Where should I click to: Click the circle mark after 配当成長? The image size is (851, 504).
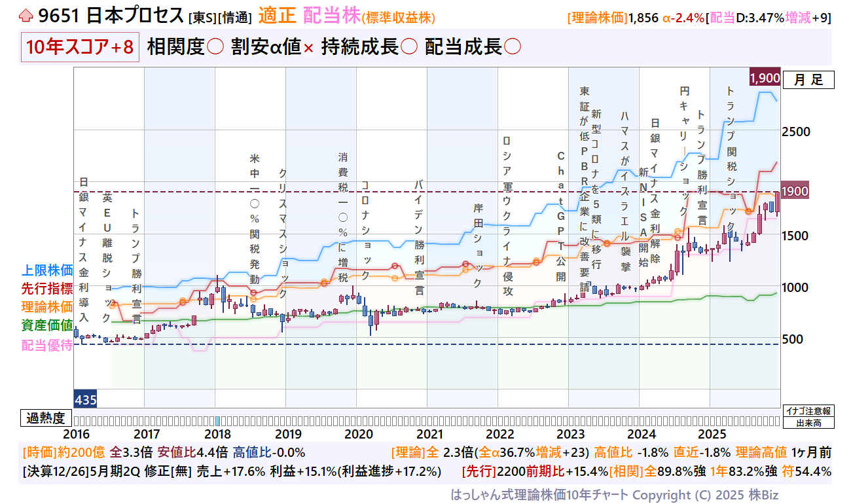pyautogui.click(x=513, y=48)
